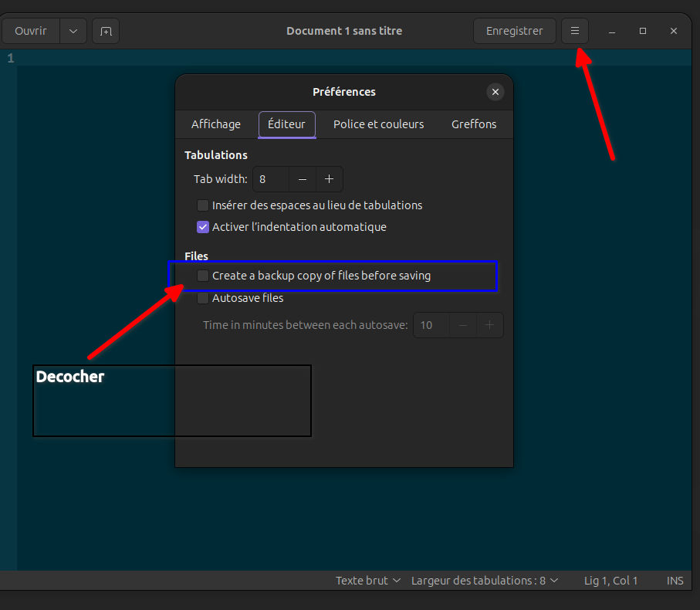
Task: Open the Police et couleurs tab
Action: pyautogui.click(x=379, y=124)
